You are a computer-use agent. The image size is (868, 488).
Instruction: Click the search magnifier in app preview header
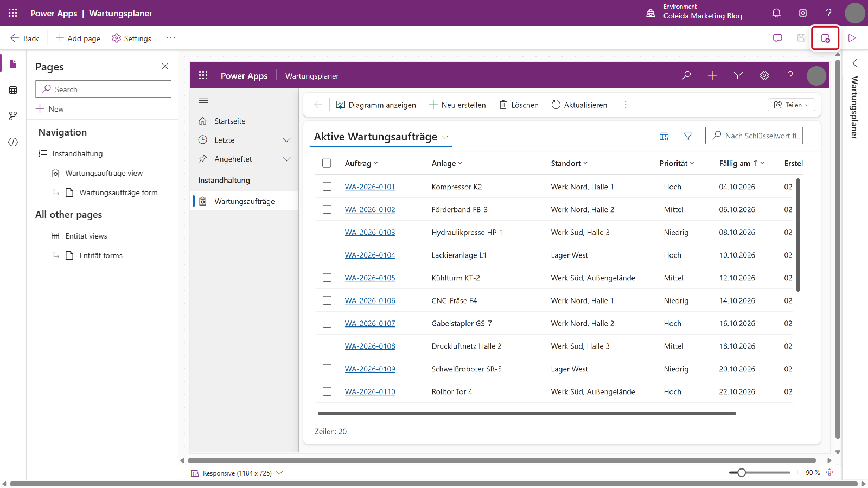(686, 75)
